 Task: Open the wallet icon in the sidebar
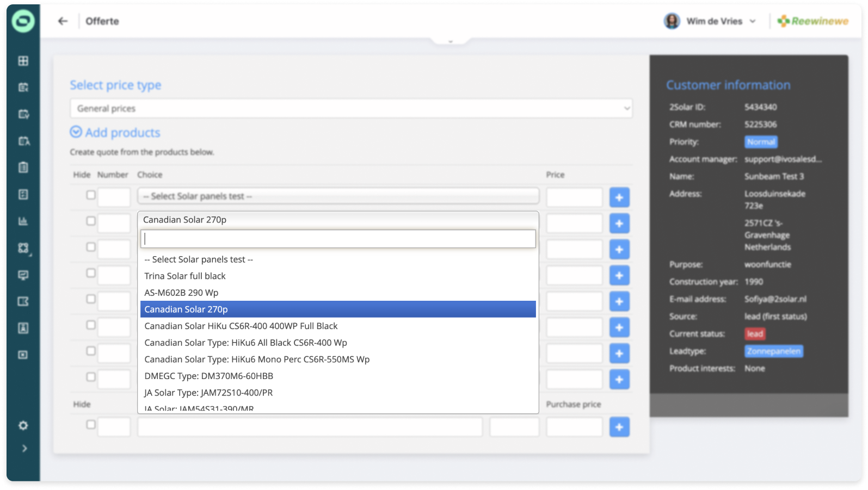pyautogui.click(x=23, y=301)
